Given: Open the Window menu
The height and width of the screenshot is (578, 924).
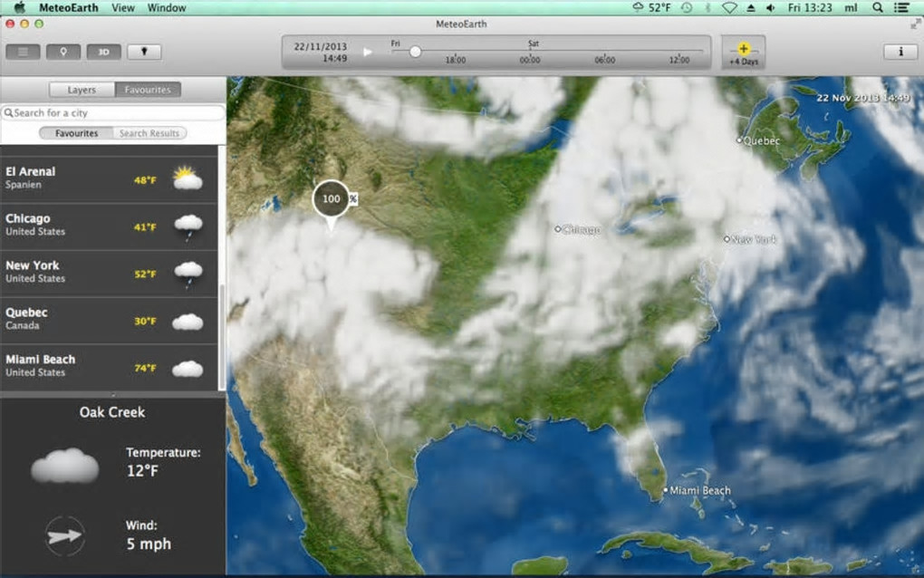Looking at the screenshot, I should pos(166,7).
